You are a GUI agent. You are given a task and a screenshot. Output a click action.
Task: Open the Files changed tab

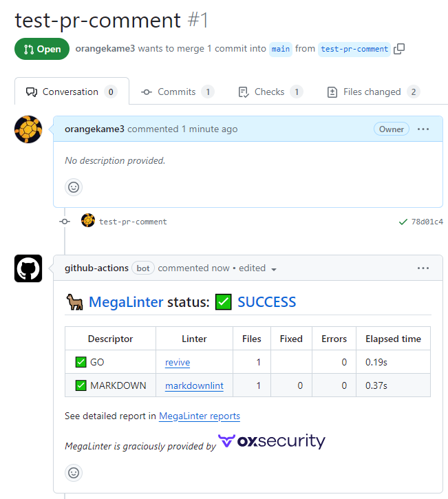[374, 92]
